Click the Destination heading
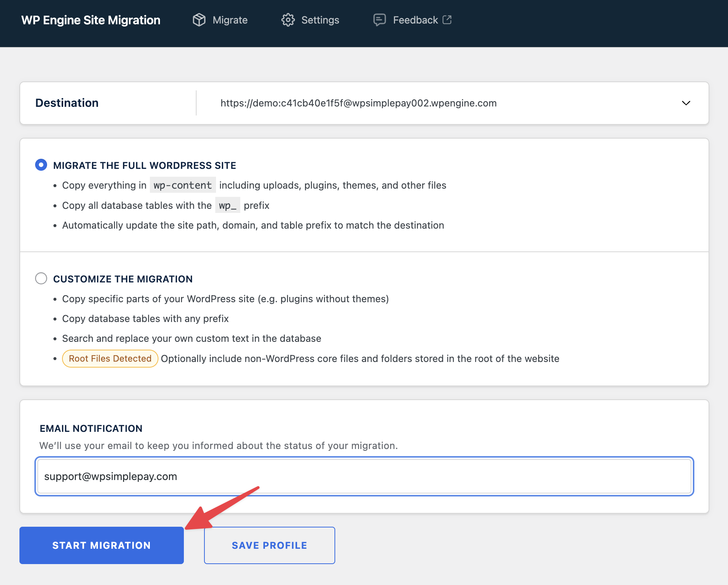Image resolution: width=728 pixels, height=585 pixels. click(67, 103)
